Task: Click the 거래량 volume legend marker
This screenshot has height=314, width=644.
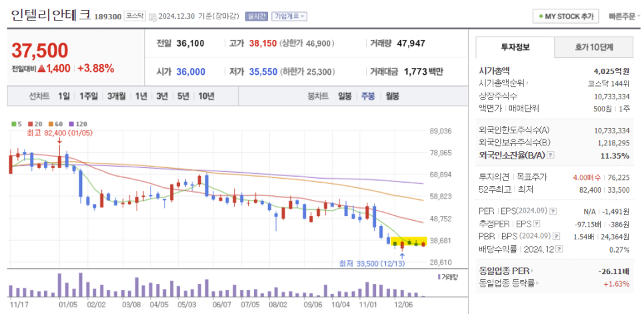Action: pyautogui.click(x=448, y=277)
